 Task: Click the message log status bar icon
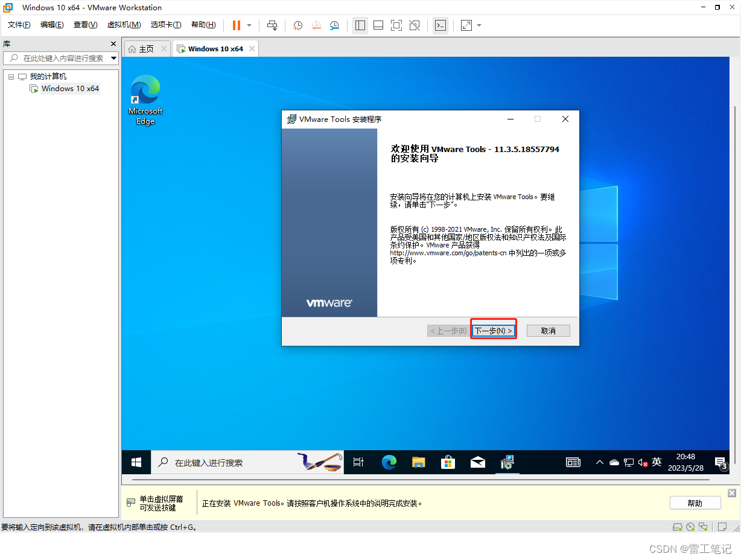[x=722, y=527]
